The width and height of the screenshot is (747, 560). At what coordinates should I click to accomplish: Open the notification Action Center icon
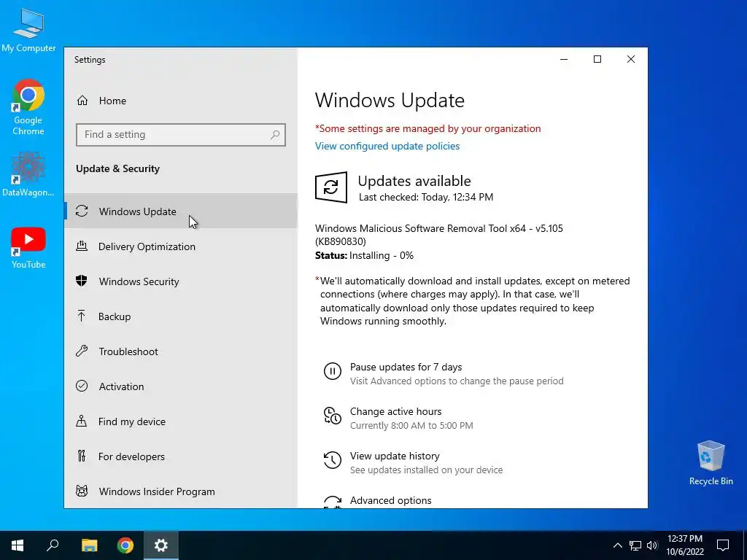723,545
